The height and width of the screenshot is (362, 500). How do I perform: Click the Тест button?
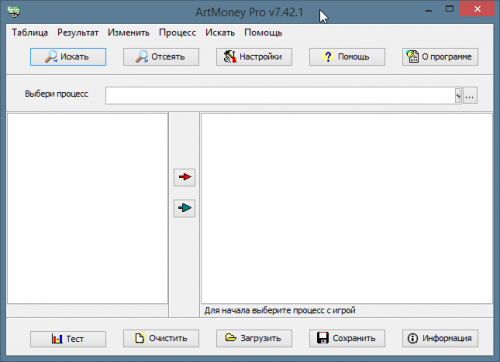[x=68, y=339]
